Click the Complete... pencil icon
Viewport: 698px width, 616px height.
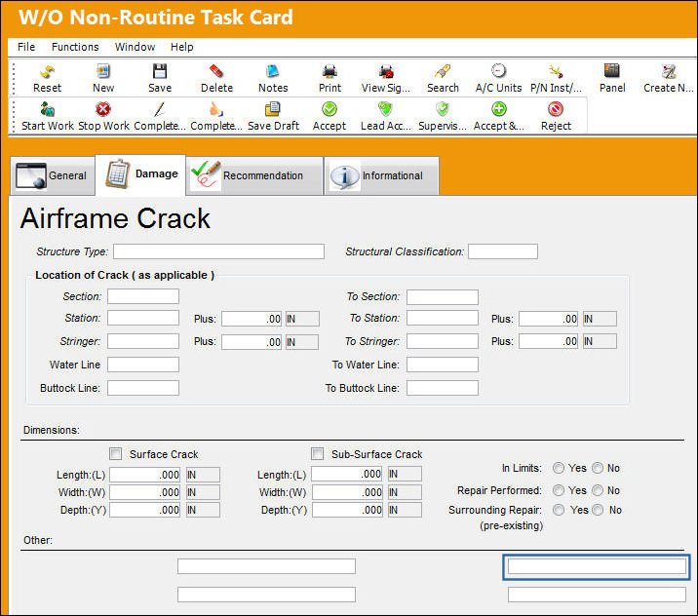point(160,109)
